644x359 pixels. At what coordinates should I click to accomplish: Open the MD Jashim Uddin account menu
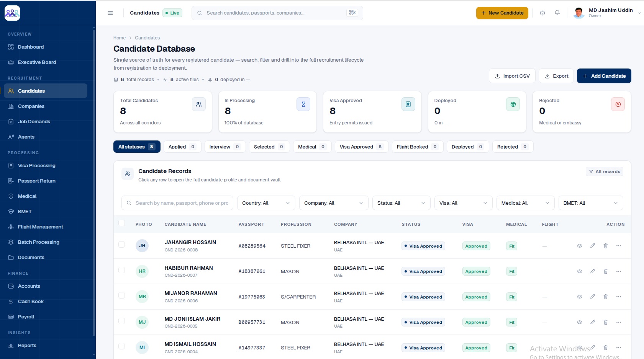tap(607, 13)
